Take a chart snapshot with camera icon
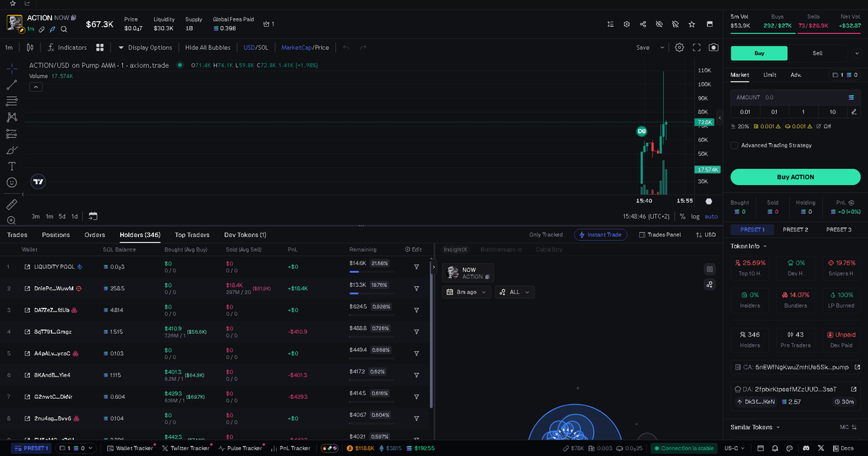The image size is (868, 456). coord(714,48)
